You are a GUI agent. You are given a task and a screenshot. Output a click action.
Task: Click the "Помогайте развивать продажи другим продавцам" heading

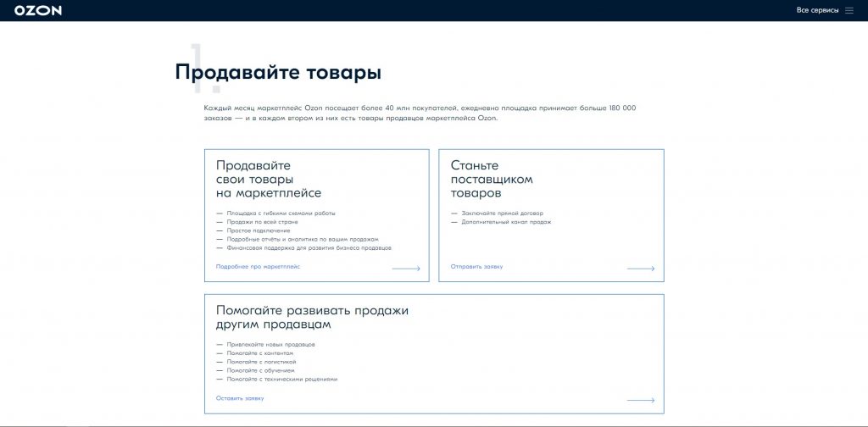click(312, 317)
